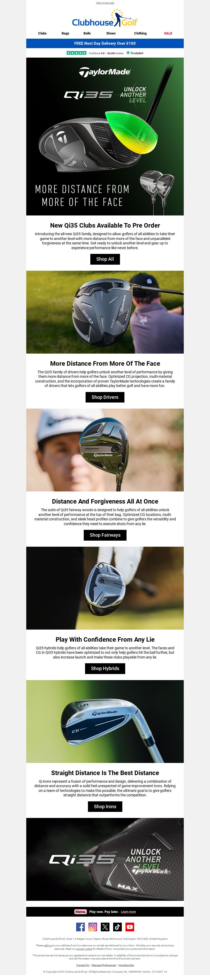This screenshot has width=210, height=980.
Task: Open the YouTube social icon
Action: 130,927
